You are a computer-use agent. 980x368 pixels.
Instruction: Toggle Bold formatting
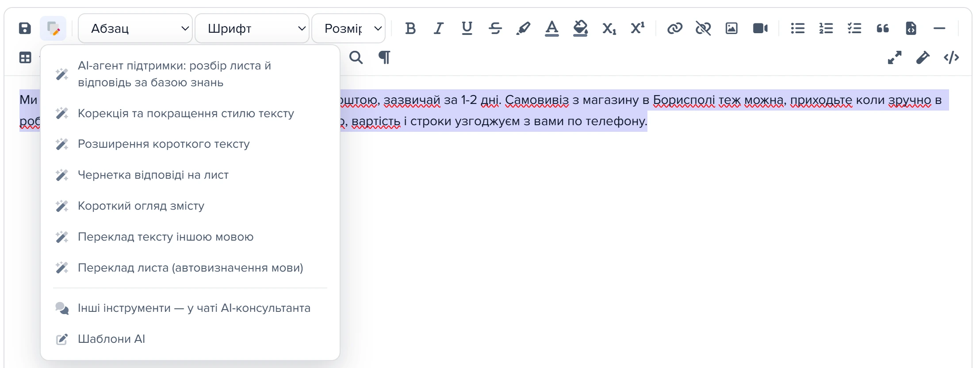pyautogui.click(x=410, y=28)
